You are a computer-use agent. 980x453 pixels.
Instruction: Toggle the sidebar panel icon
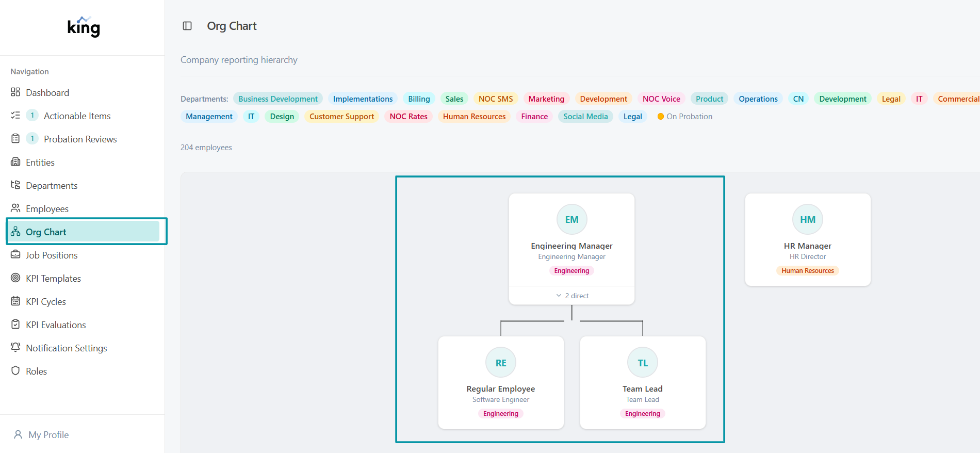(x=187, y=26)
